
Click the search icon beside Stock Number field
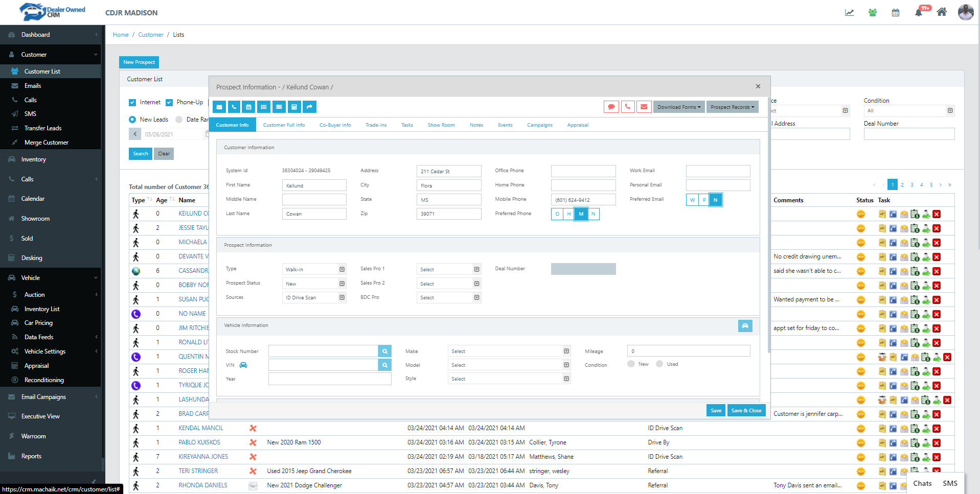385,351
